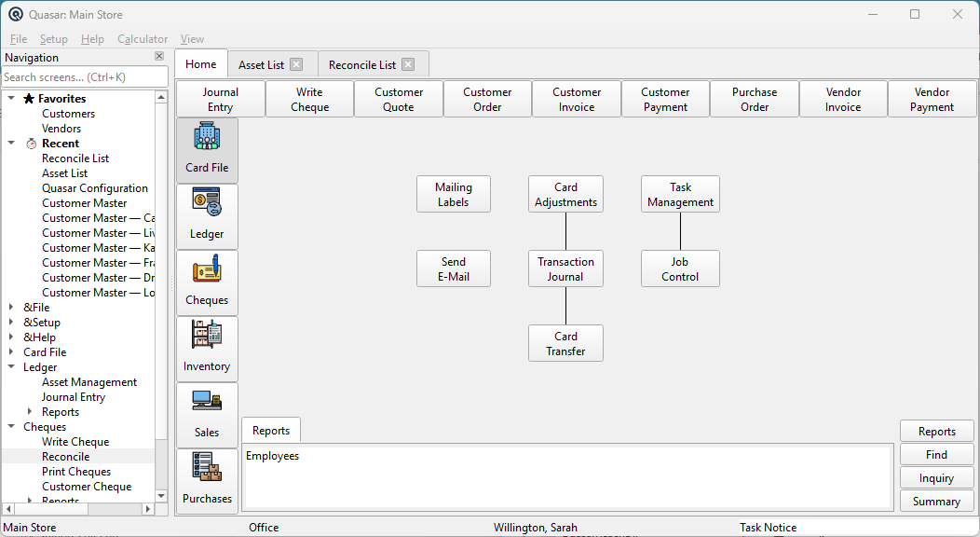Open Card Transfer
The image size is (980, 537).
pyautogui.click(x=565, y=343)
